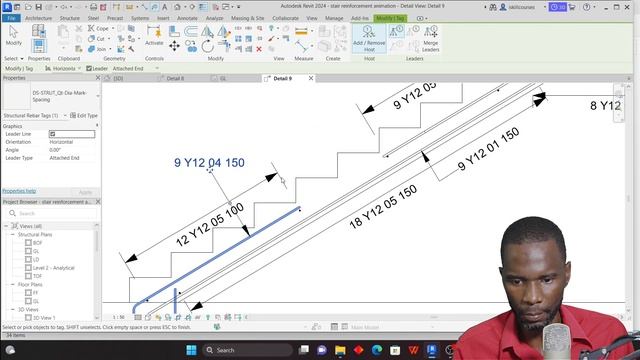Collapse the Views (all) tree node
This screenshot has width=640, height=360.
6,226
